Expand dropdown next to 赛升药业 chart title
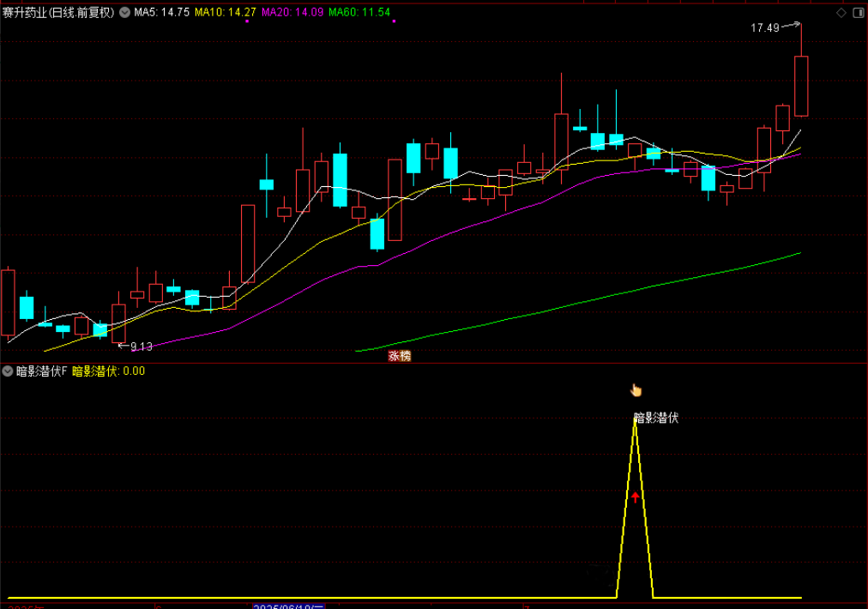The width and height of the screenshot is (868, 609). 124,13
